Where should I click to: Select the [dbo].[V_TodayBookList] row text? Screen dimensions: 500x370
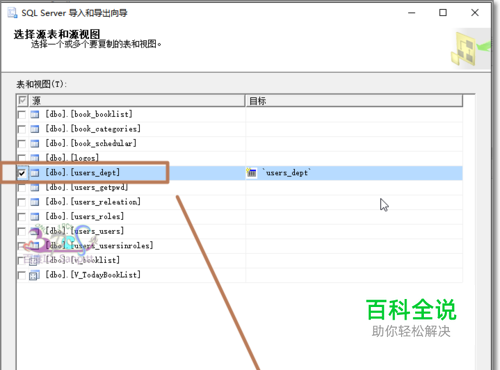(x=93, y=275)
